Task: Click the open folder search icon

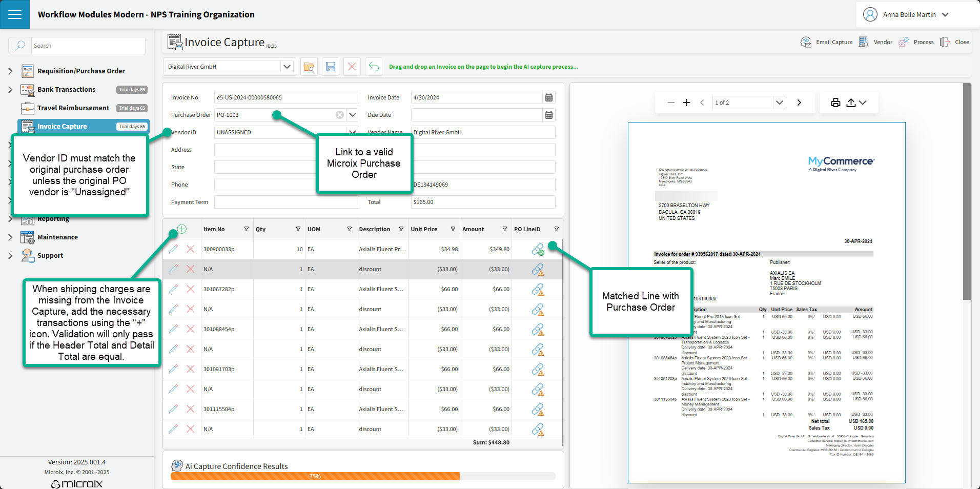Action: click(309, 67)
